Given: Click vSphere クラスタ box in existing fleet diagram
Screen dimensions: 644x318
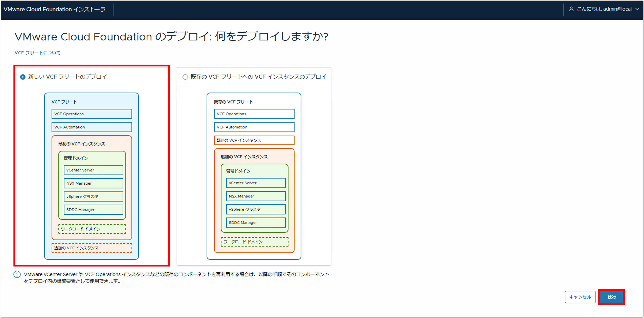Looking at the screenshot, I should click(256, 210).
